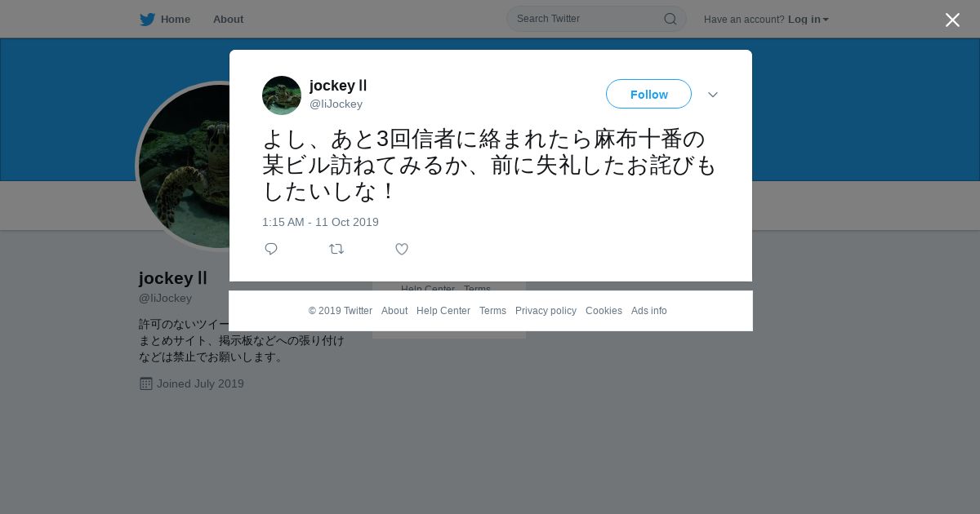
Task: Open the @IiJockey handle link in the tweet
Action: (x=336, y=104)
